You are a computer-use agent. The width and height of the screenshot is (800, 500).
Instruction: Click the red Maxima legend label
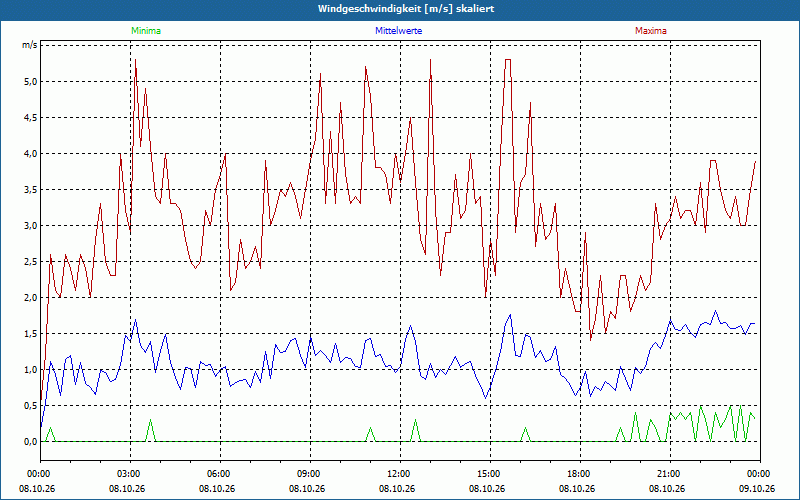(x=651, y=31)
